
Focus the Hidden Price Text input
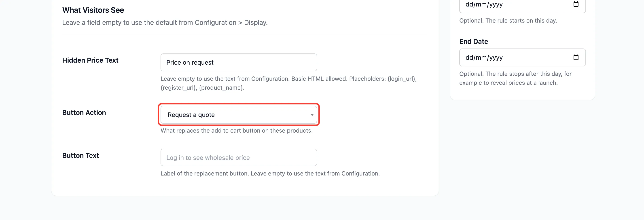pos(239,62)
